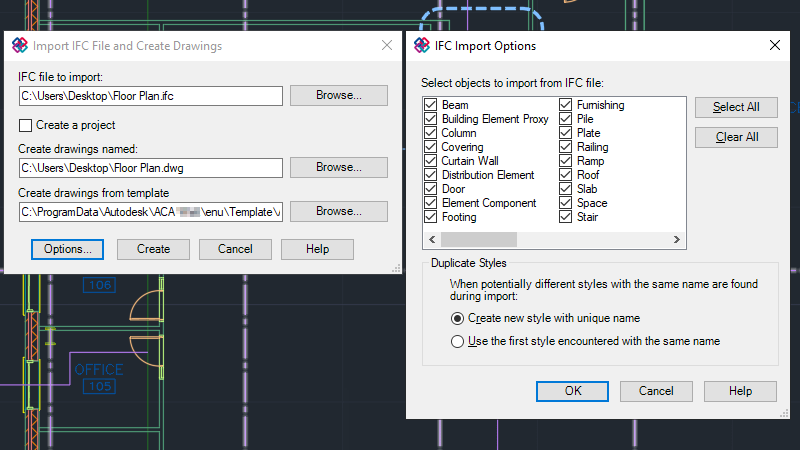Enable the Create a project checkbox
Viewport: 800px width, 450px height.
(25, 125)
